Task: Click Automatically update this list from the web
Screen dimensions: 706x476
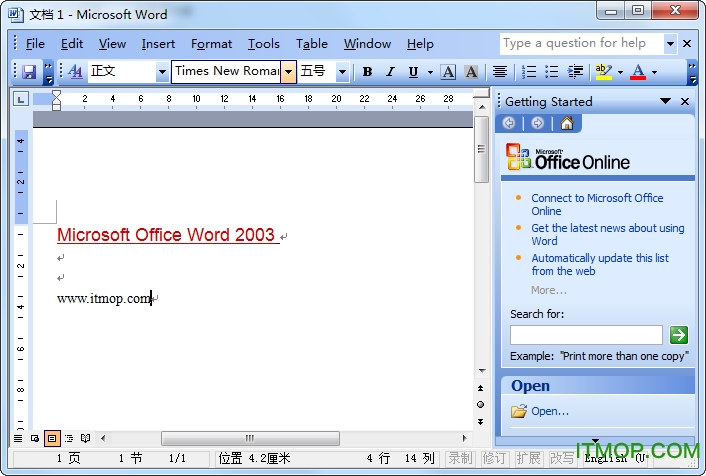Action: (600, 264)
